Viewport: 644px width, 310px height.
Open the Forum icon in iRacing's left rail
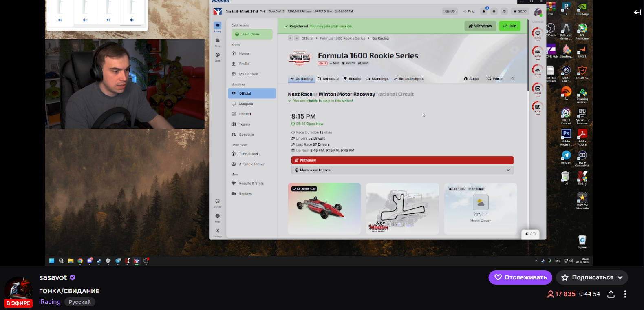[218, 203]
